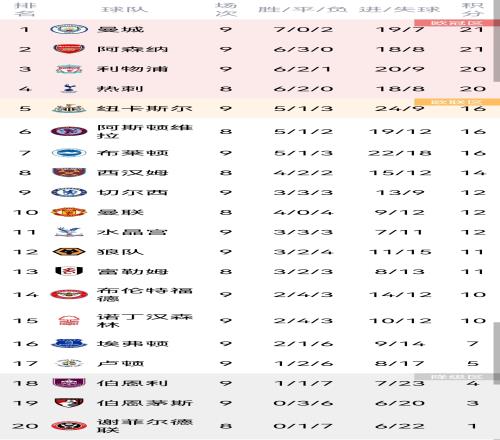This screenshot has width=500, height=440.
Task: Click the Crystal Palace eagle logo
Action: (x=69, y=232)
